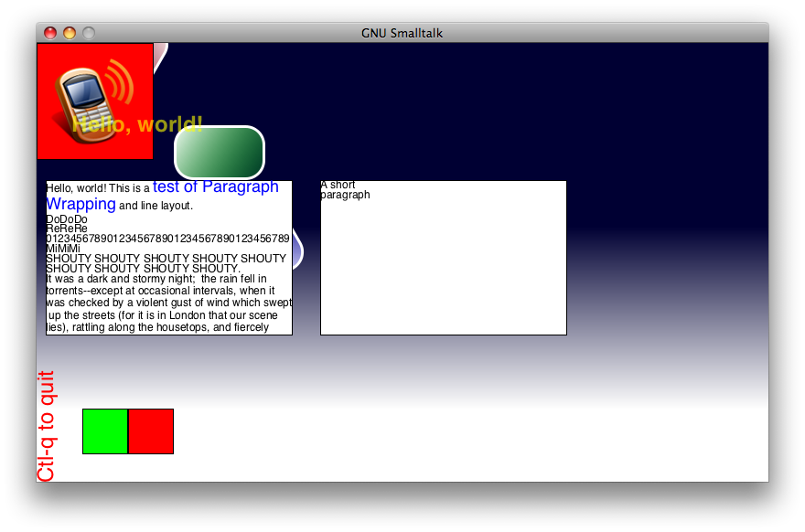Close the GNU Smalltalk window
Viewport: 805px width, 532px height.
(x=49, y=34)
